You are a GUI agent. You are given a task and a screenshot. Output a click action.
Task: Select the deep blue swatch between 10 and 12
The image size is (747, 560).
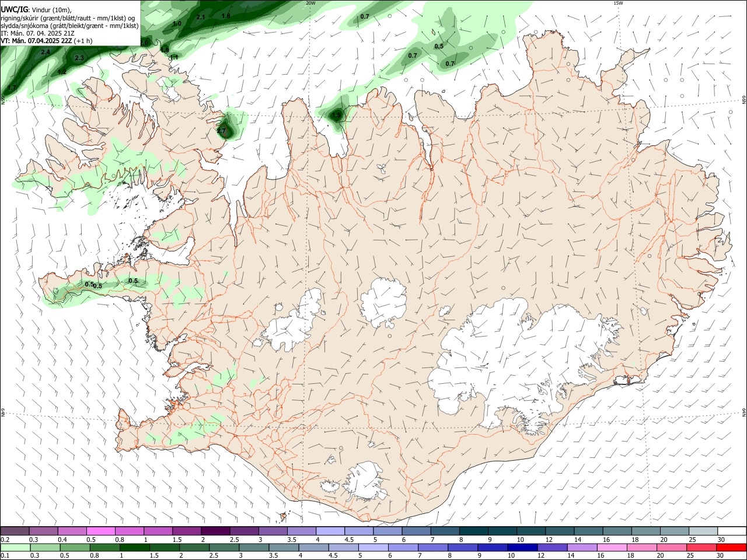(x=522, y=547)
